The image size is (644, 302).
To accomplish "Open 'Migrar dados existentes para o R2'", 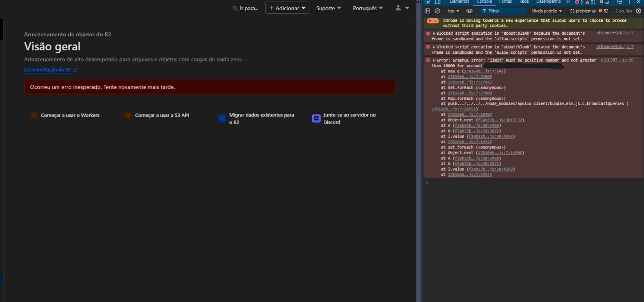I will point(261,118).
